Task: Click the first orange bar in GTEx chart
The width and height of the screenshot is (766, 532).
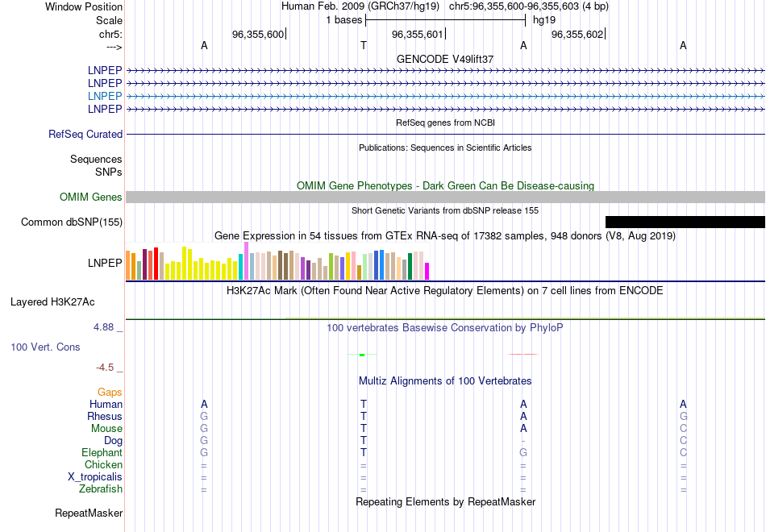Action: pos(128,265)
